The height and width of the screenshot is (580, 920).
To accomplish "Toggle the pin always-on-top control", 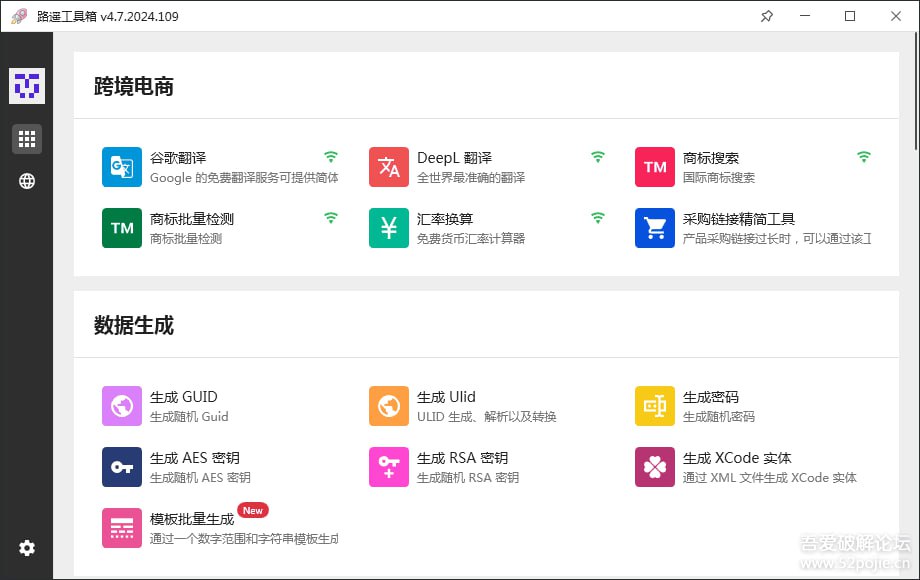I will click(x=766, y=16).
